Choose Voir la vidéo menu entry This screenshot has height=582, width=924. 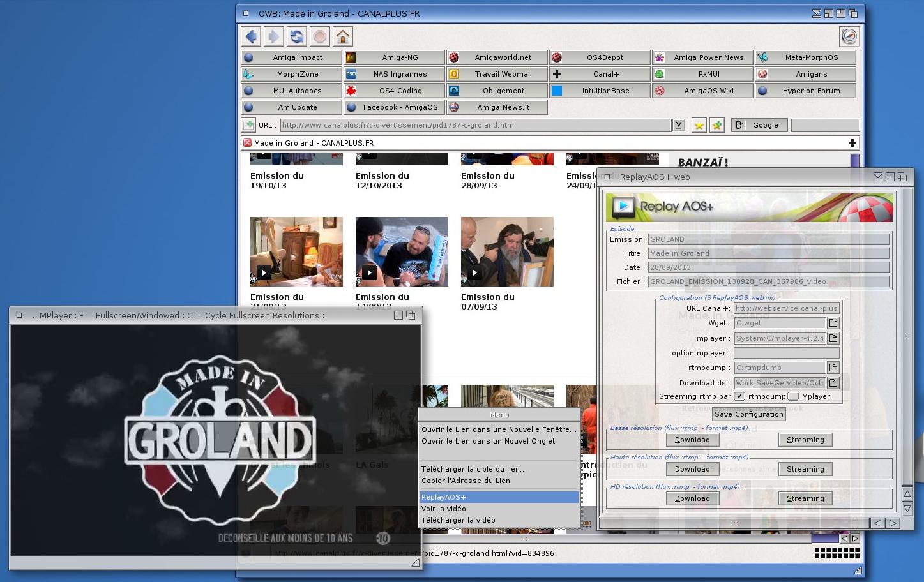tap(499, 509)
